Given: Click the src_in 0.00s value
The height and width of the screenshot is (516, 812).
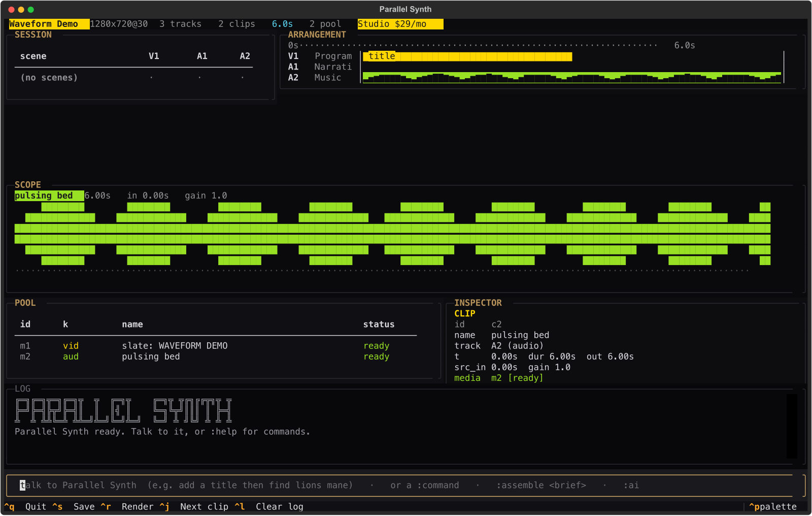Looking at the screenshot, I should [486, 367].
